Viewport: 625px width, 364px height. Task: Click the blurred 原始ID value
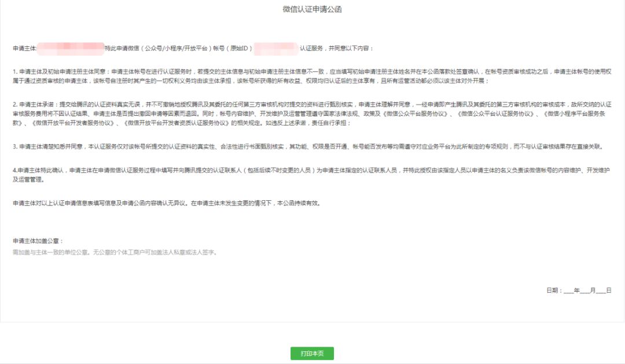[x=276, y=48]
